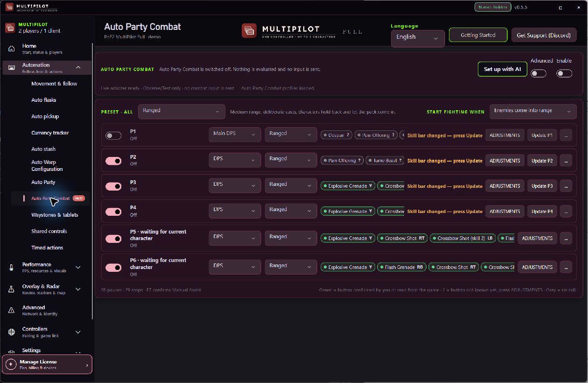Toggle the Advanced mode switch
The image size is (588, 383).
point(539,73)
